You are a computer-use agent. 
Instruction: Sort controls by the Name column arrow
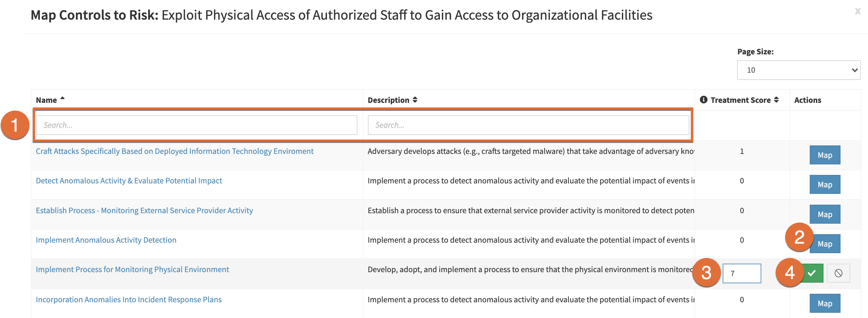pos(63,98)
